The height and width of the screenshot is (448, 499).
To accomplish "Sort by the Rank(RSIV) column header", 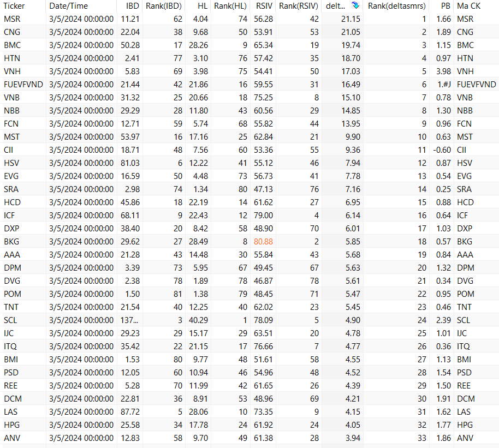I will pyautogui.click(x=299, y=5).
